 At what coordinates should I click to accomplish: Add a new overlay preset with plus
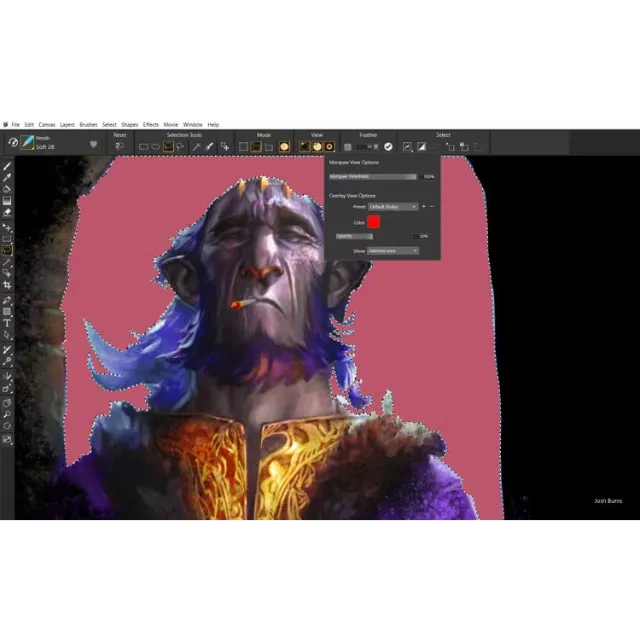pyautogui.click(x=424, y=207)
